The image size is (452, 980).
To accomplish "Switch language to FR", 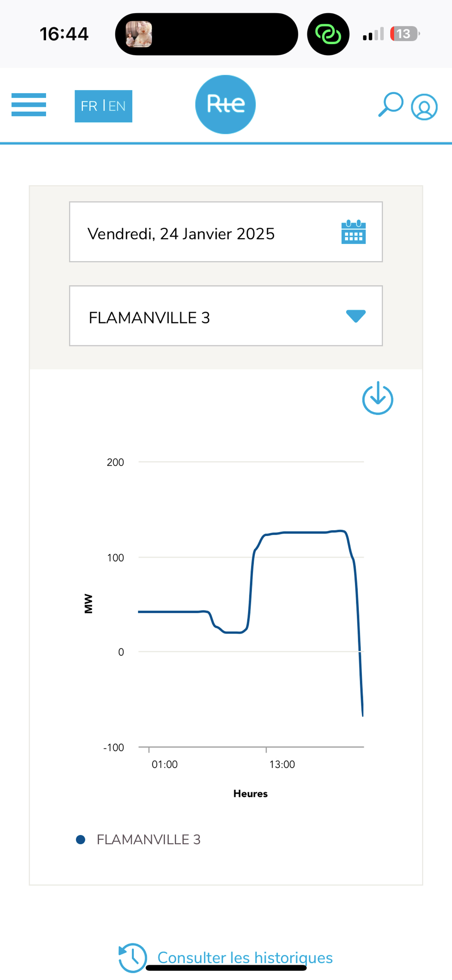I will (x=89, y=106).
